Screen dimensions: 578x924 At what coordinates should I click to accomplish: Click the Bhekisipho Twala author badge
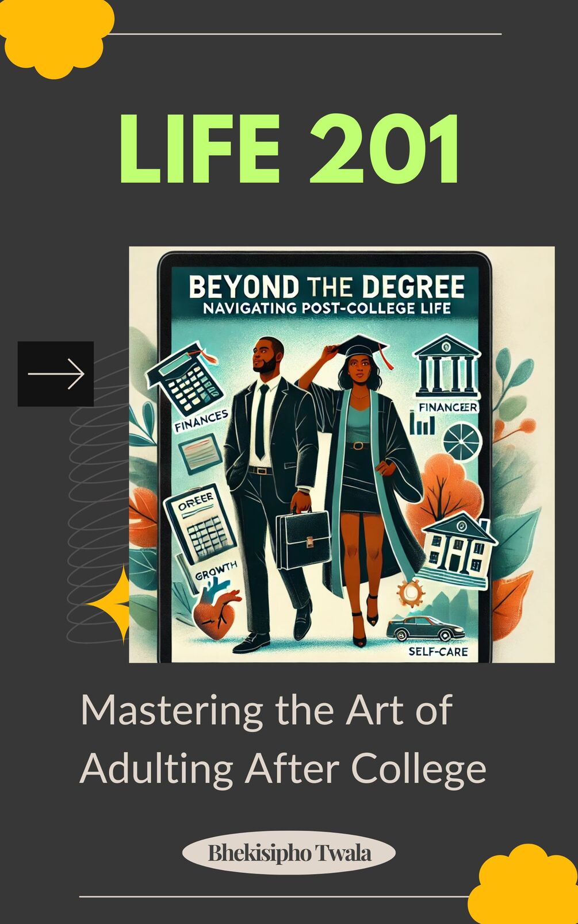click(x=289, y=853)
